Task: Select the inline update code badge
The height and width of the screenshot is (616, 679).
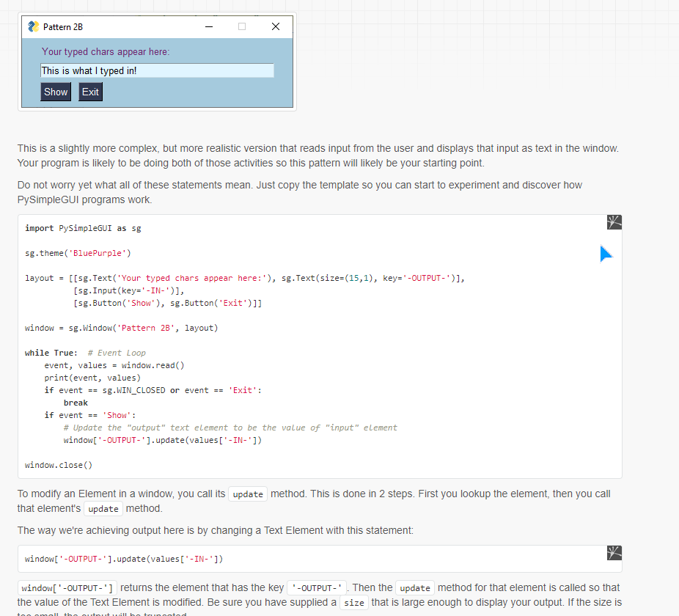Action: click(x=247, y=494)
